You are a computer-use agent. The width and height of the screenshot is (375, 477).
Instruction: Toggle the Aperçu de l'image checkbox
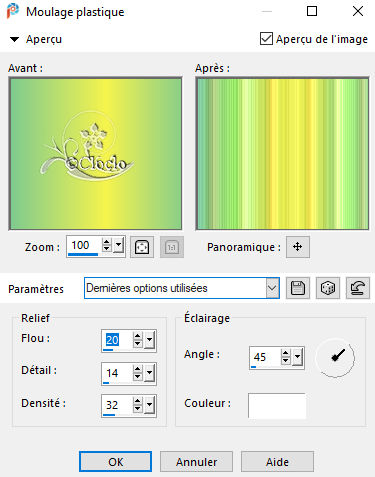coord(266,39)
